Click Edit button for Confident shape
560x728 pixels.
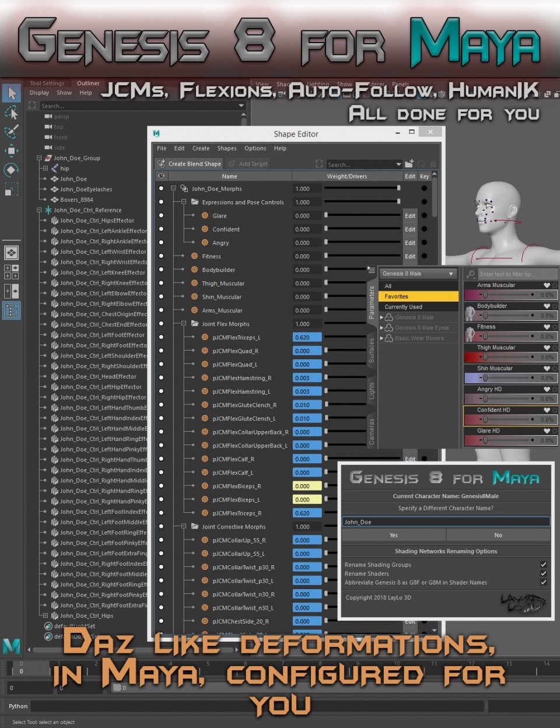(410, 229)
